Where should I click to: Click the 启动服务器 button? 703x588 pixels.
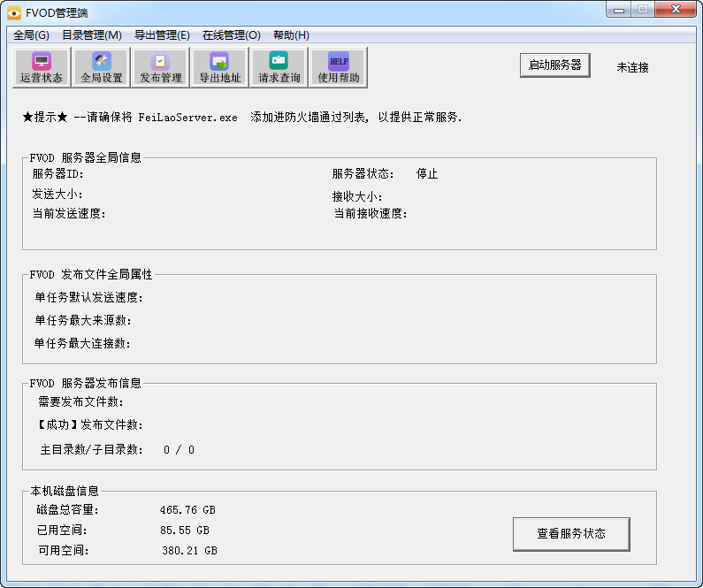(x=554, y=65)
